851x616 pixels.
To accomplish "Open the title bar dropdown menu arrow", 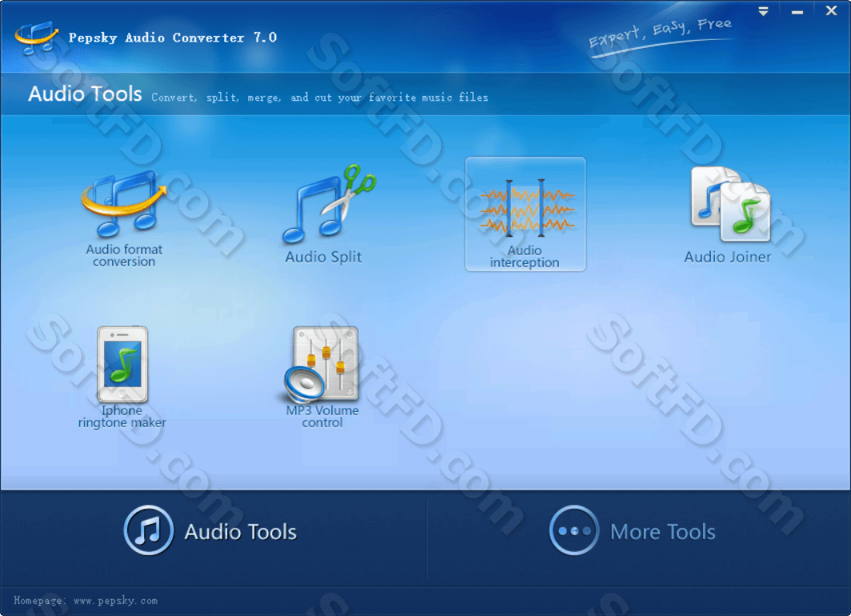I will (x=763, y=11).
